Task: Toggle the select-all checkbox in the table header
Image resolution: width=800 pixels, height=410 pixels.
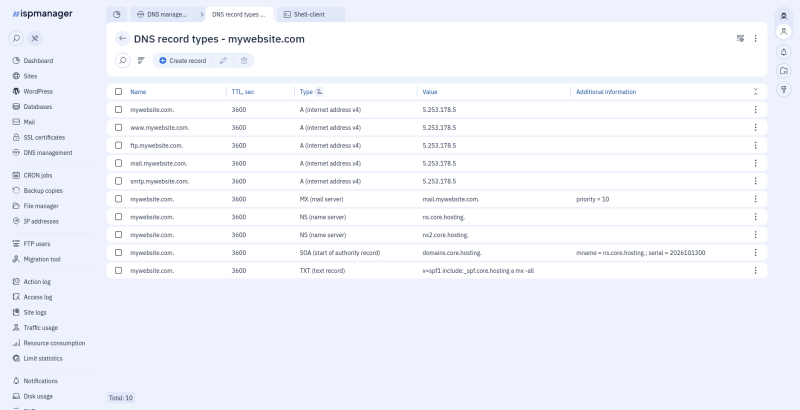Action: [118, 92]
